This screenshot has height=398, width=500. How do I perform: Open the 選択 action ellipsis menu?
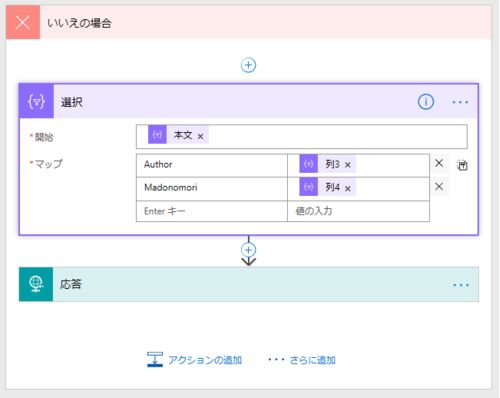460,102
